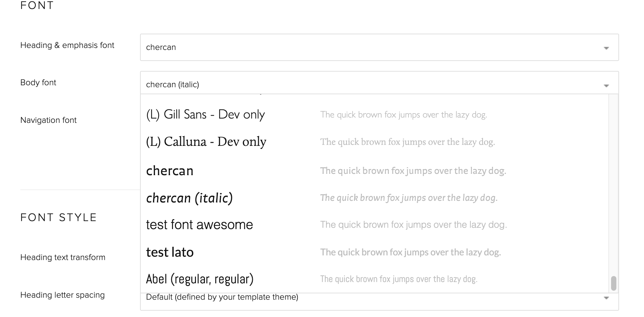Select the test lato font

pos(170,252)
